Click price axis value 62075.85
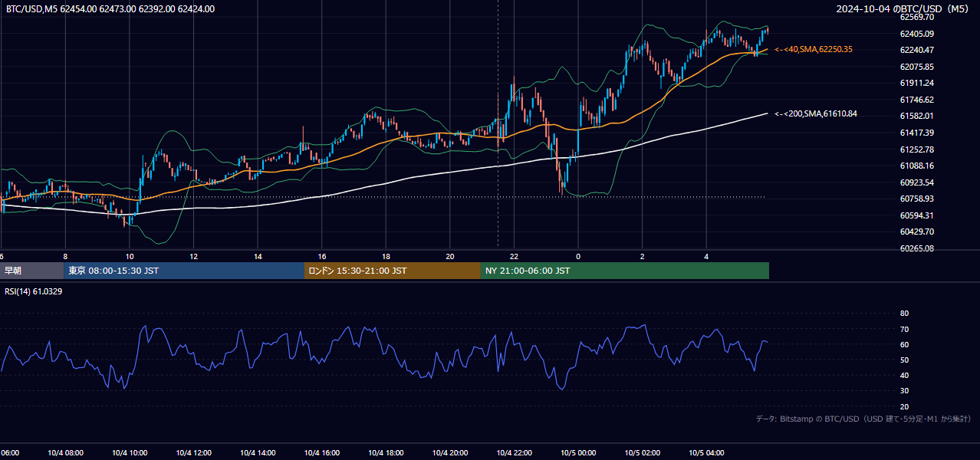 point(916,67)
